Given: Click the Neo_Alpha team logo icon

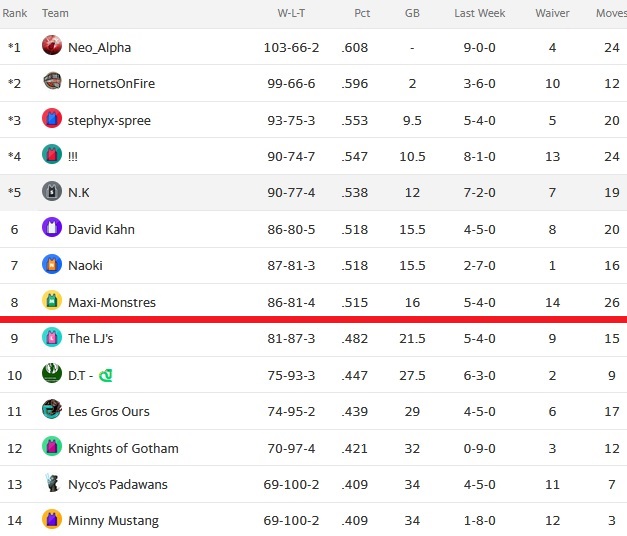Looking at the screenshot, I should (52, 45).
